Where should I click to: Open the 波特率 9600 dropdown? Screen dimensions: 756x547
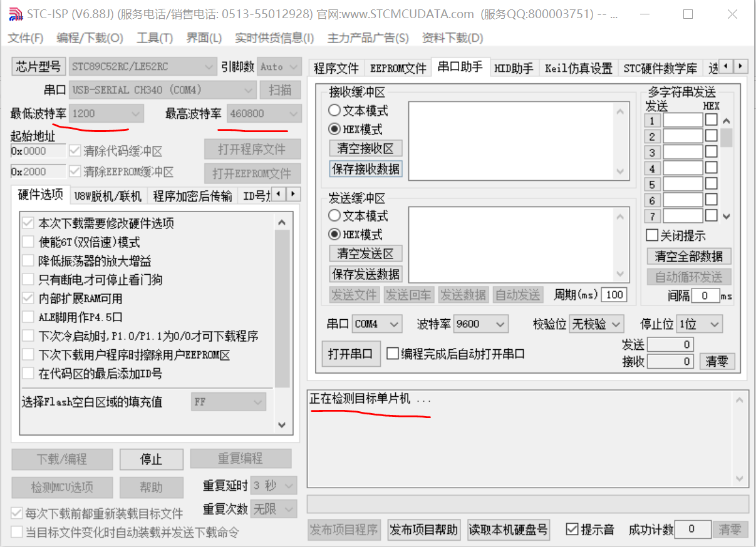tap(480, 324)
